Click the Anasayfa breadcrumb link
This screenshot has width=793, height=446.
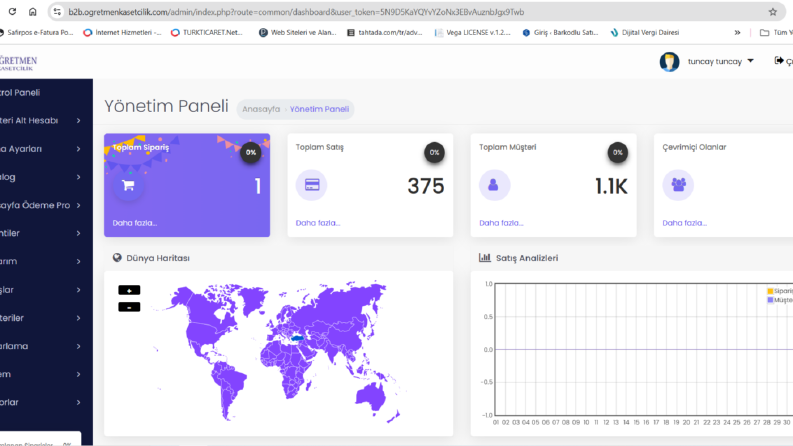261,109
